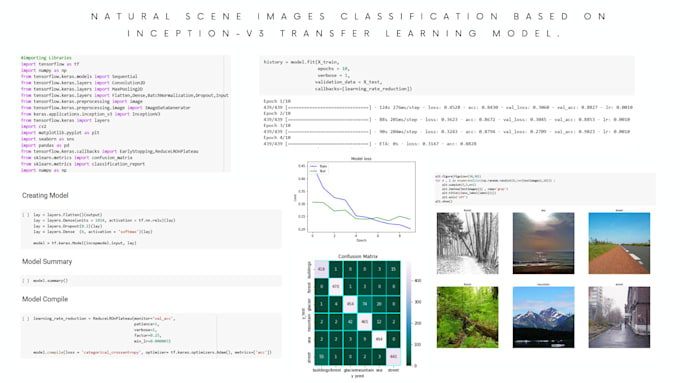Image resolution: width=680 pixels, height=383 pixels.
Task: Click the "Epoch 4/10" output label
Action: (277, 137)
